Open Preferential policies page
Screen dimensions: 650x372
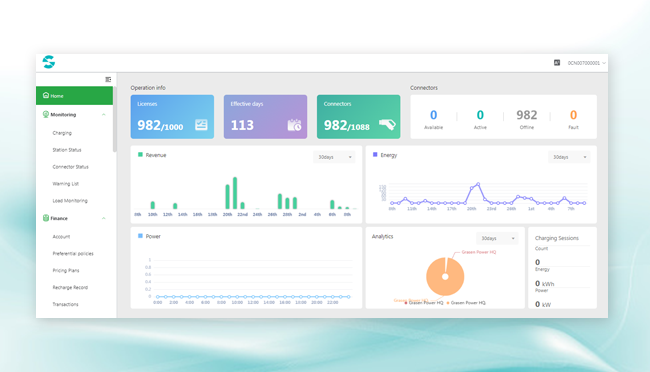(73, 253)
